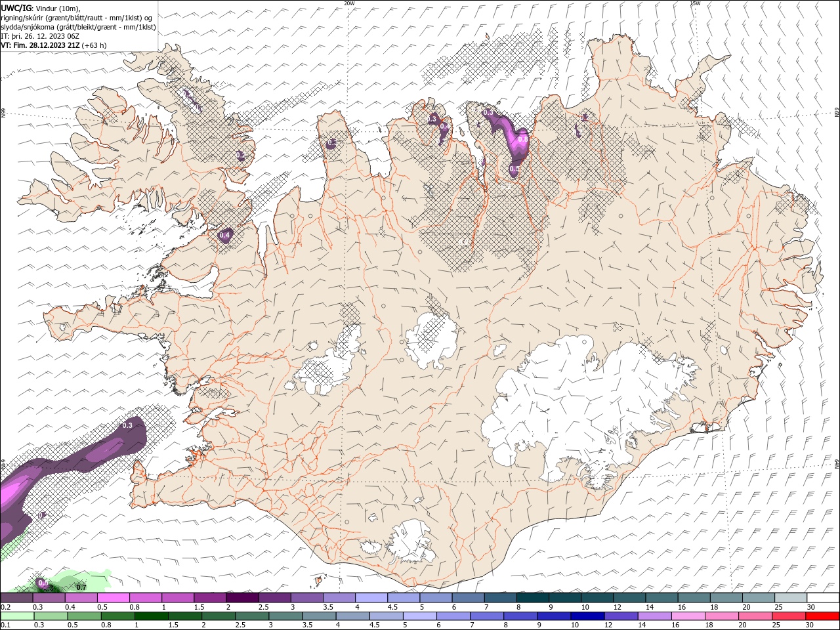Click the '(+63 h)' forecast offset text

pos(94,45)
